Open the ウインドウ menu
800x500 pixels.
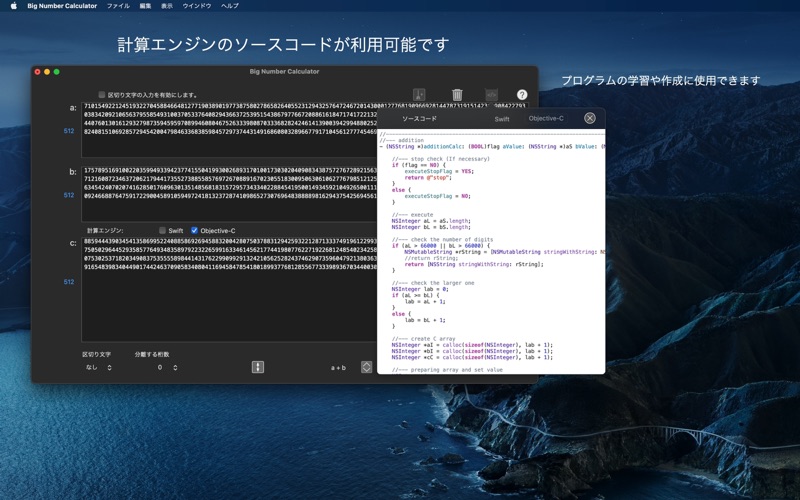tap(197, 6)
